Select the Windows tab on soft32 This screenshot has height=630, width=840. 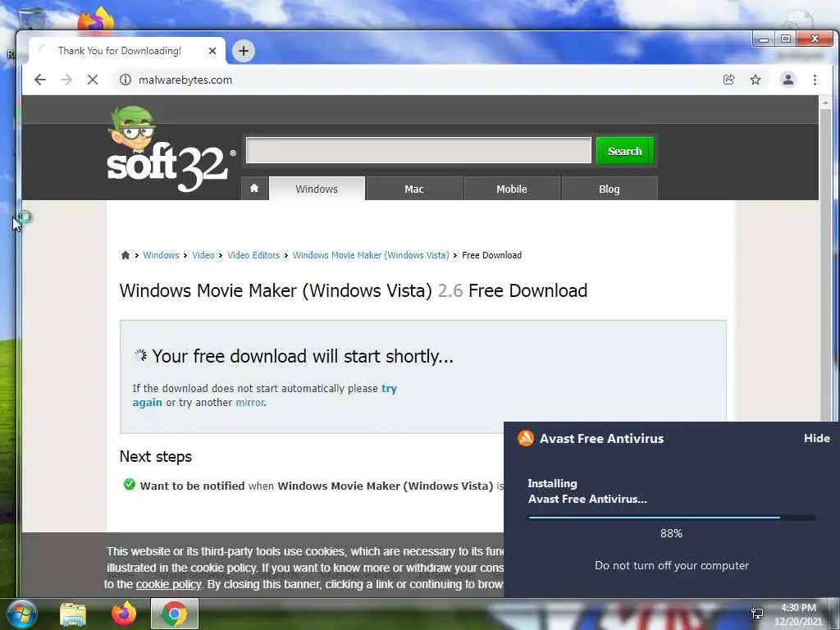click(x=317, y=189)
